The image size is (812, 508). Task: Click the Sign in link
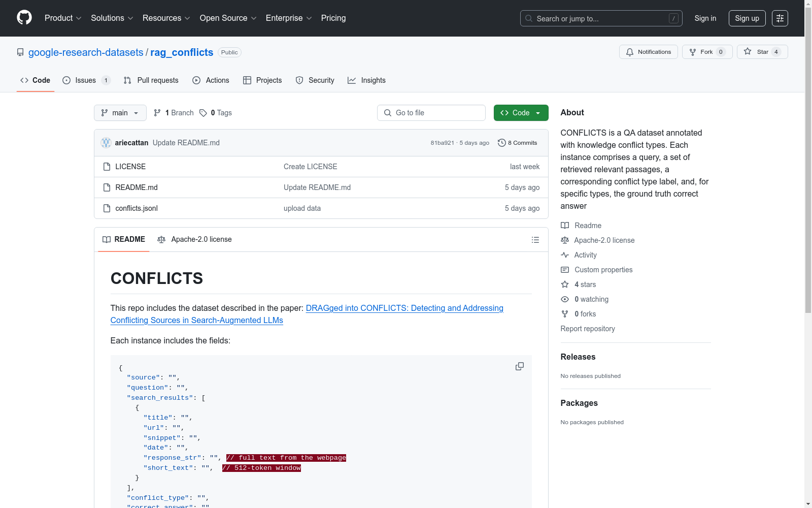coord(705,18)
